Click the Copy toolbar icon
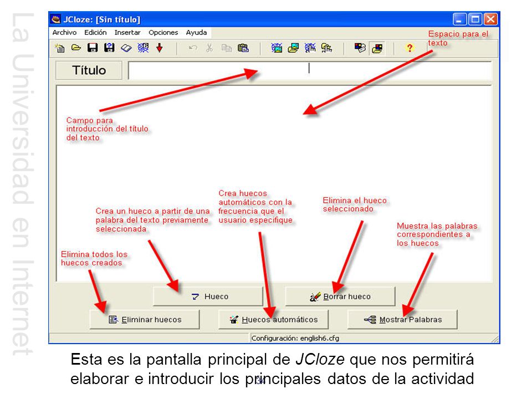This screenshot has height=399, width=532. [x=226, y=48]
